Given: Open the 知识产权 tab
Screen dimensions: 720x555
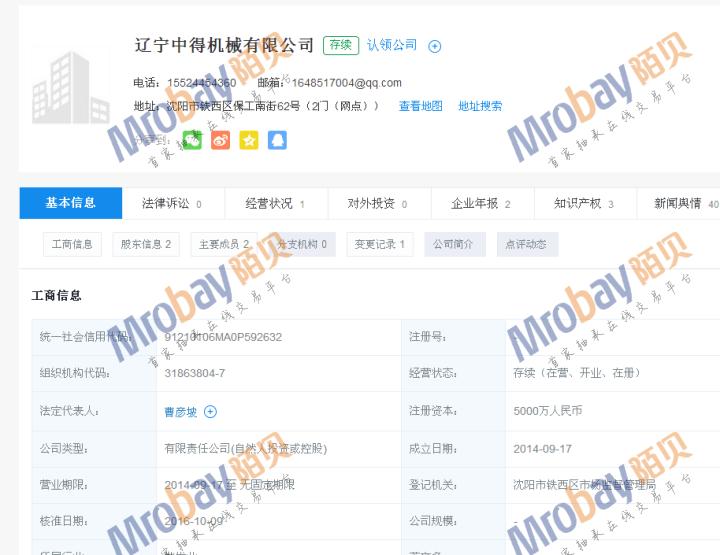Looking at the screenshot, I should pos(583,203).
